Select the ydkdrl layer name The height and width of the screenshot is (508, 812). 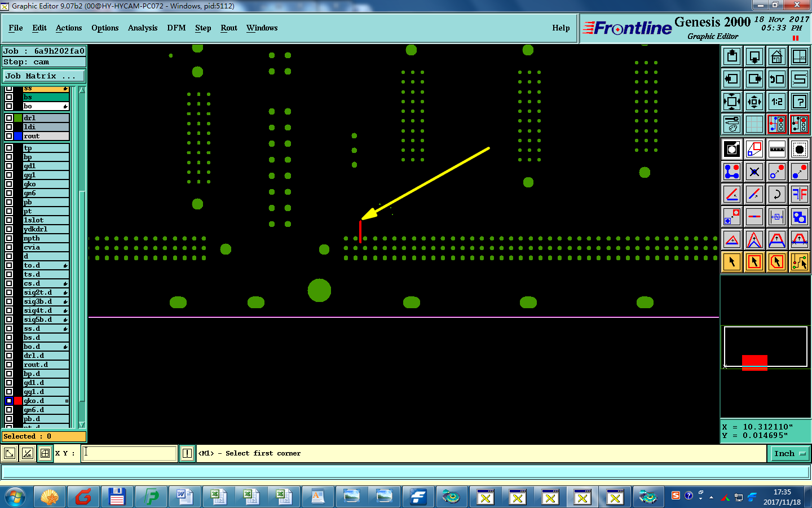pyautogui.click(x=45, y=229)
